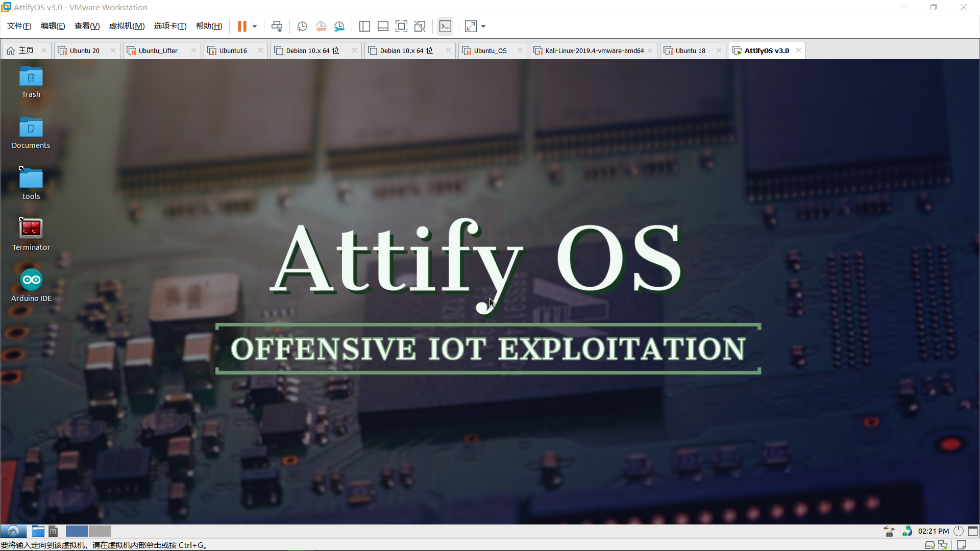Toggle the thumbnail bar view
980x551 pixels.
[x=383, y=27]
